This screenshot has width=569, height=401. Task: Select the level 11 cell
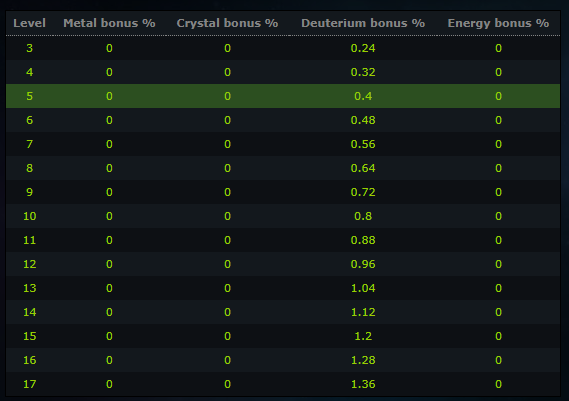pos(29,240)
